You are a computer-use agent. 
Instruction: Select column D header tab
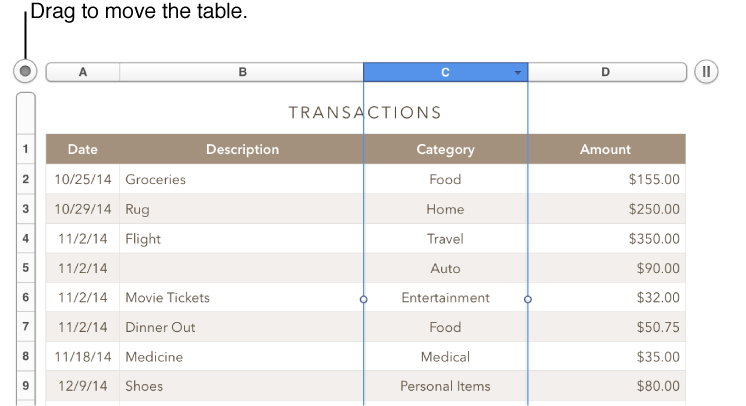click(606, 72)
